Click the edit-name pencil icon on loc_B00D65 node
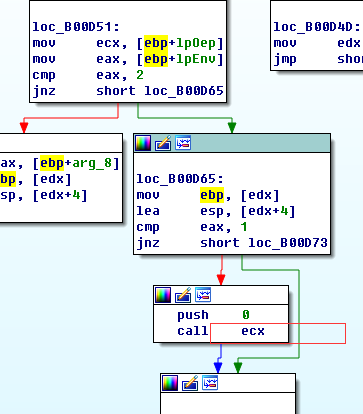The height and width of the screenshot is (414, 363). 163,143
